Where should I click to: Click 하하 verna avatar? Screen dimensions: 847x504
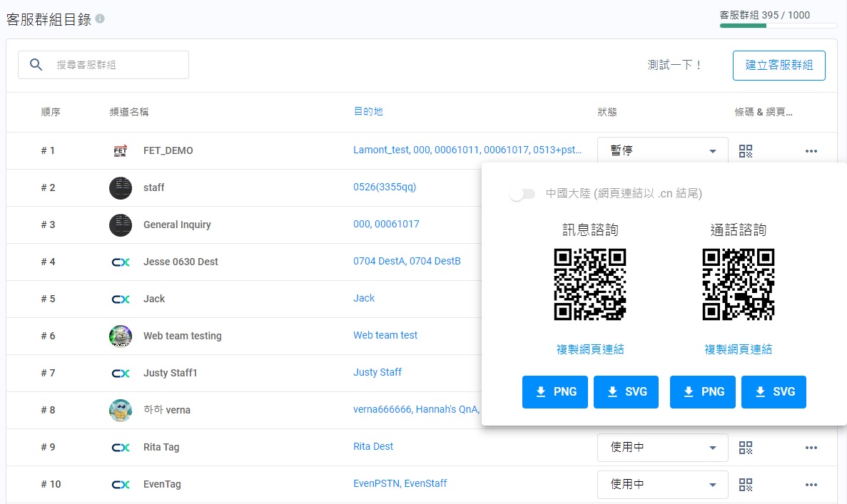point(121,410)
